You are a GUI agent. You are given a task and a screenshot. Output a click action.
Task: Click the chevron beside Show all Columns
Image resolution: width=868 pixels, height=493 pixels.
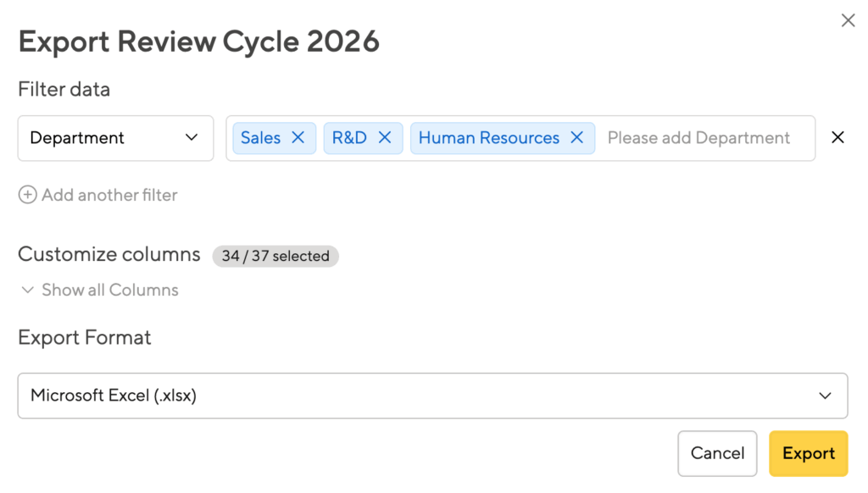click(x=27, y=290)
